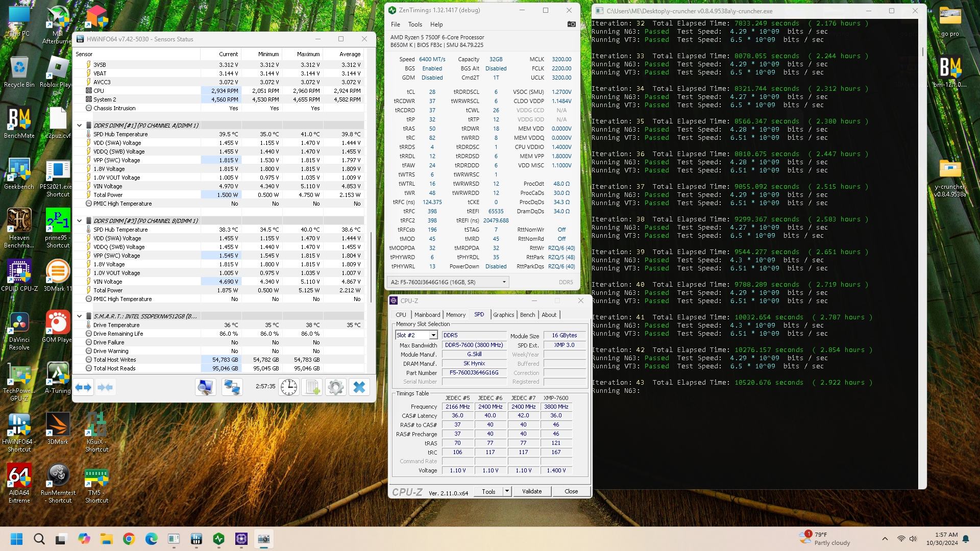This screenshot has height=551, width=980.
Task: Click the HWiNFO summary monitor magnifier icon
Action: click(x=205, y=387)
